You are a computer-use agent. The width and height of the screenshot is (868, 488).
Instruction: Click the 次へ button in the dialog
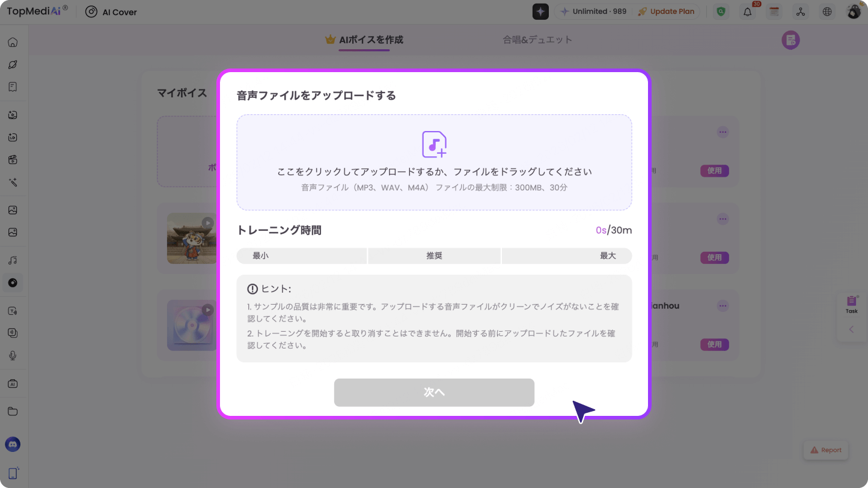click(434, 392)
